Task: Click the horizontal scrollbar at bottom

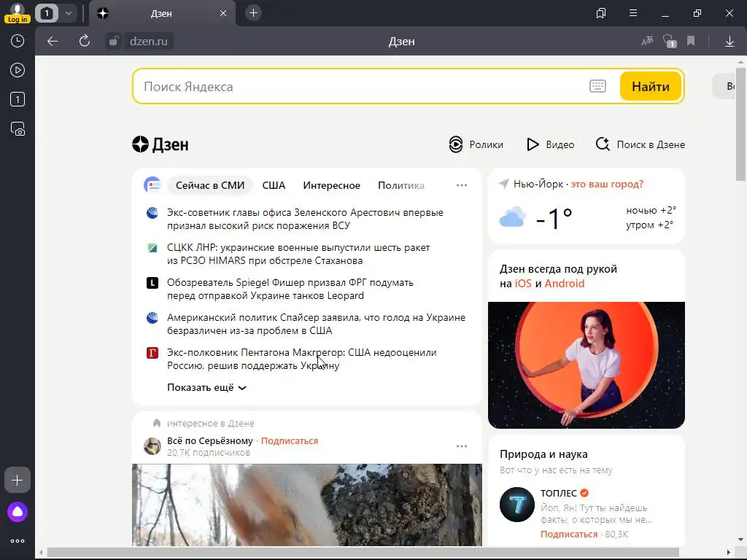Action: (x=362, y=553)
